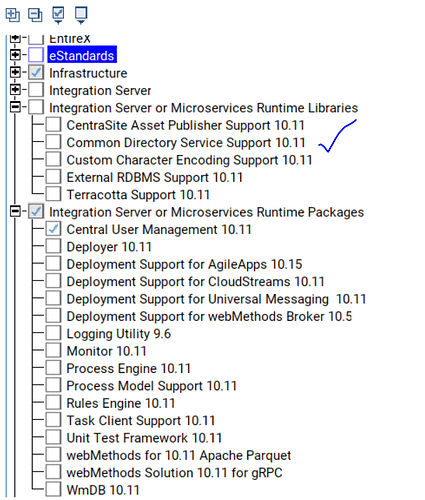This screenshot has height=500, width=425.
Task: Select the highlighted eStandards label
Action: [x=82, y=55]
